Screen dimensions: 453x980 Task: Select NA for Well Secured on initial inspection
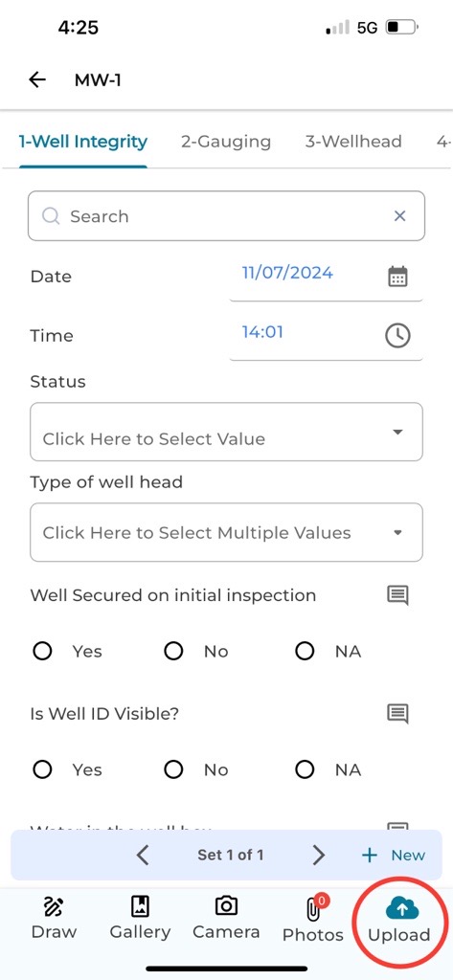click(305, 652)
